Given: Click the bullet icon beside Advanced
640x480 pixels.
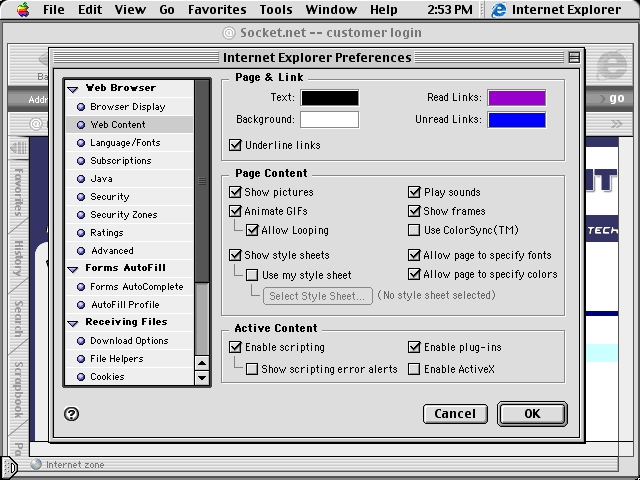Looking at the screenshot, I should pyautogui.click(x=81, y=251).
